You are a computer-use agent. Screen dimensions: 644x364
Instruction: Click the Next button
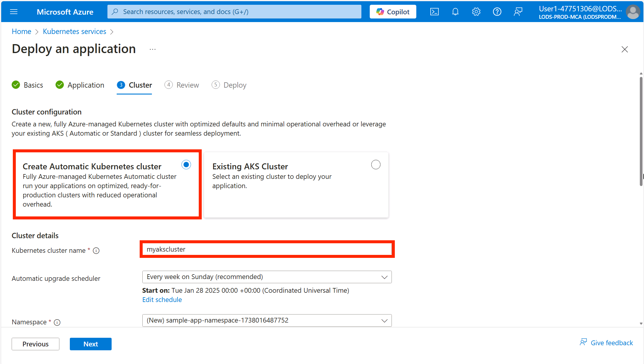pos(91,344)
